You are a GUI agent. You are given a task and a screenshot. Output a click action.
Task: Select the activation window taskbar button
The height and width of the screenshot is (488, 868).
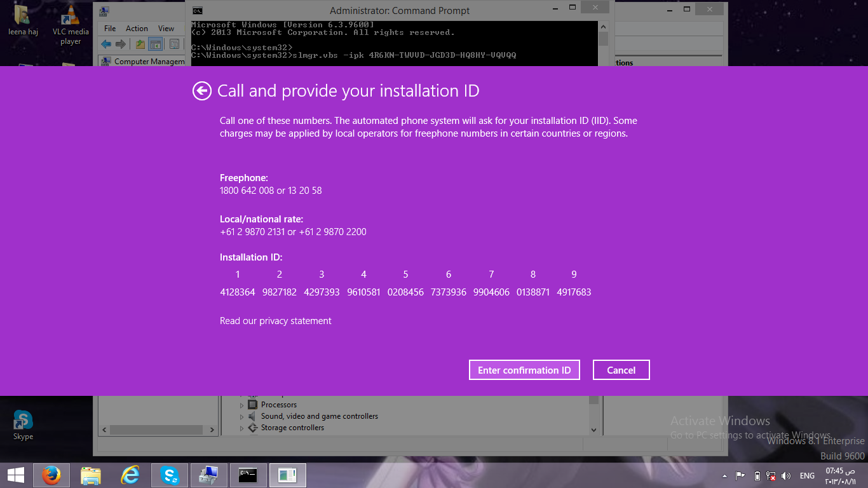(x=288, y=475)
